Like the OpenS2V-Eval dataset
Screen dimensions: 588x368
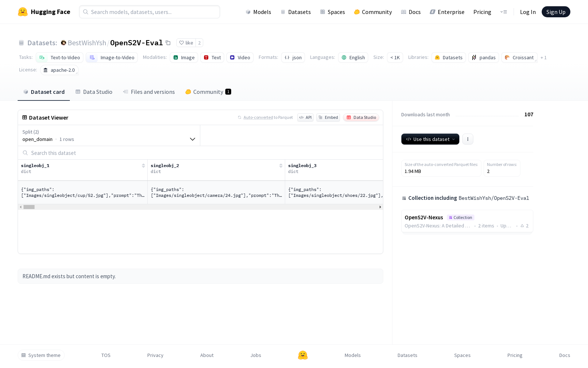click(186, 43)
